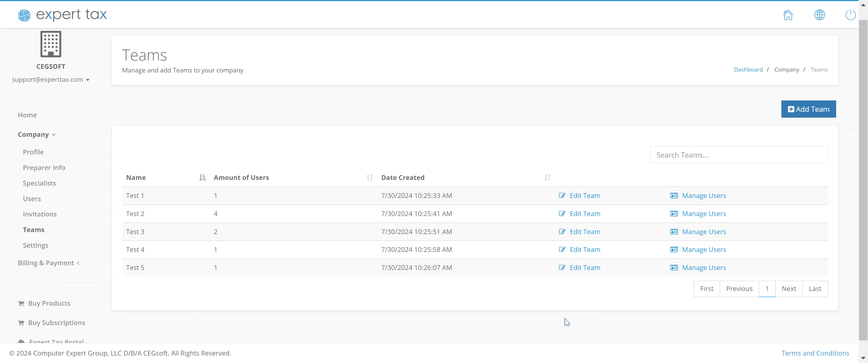868x363 pixels.
Task: Click edit pencil icon for Test 4
Action: coord(562,249)
